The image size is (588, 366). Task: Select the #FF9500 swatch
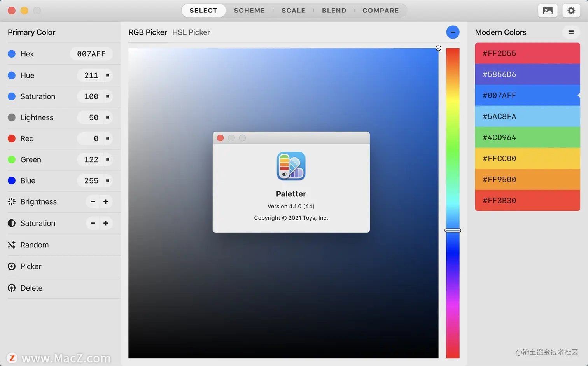(x=527, y=179)
